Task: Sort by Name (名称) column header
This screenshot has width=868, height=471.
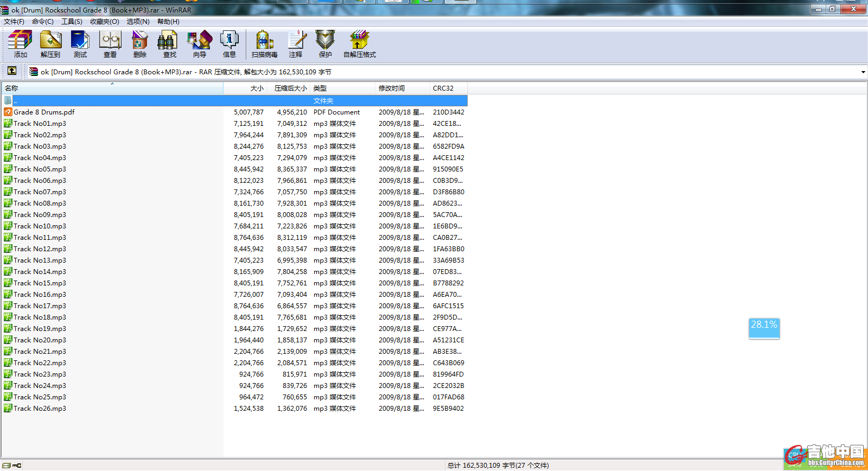Action: (x=12, y=88)
